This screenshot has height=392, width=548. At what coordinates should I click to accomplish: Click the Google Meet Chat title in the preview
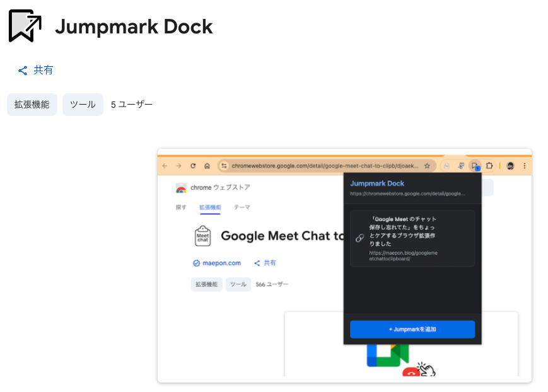tap(283, 236)
